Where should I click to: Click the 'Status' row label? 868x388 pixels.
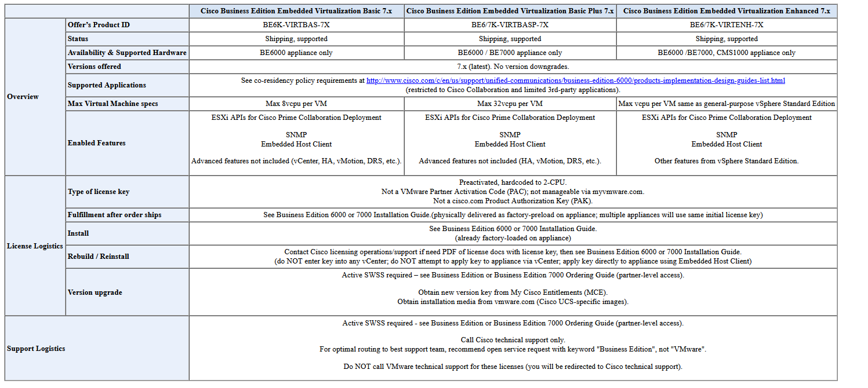point(78,39)
